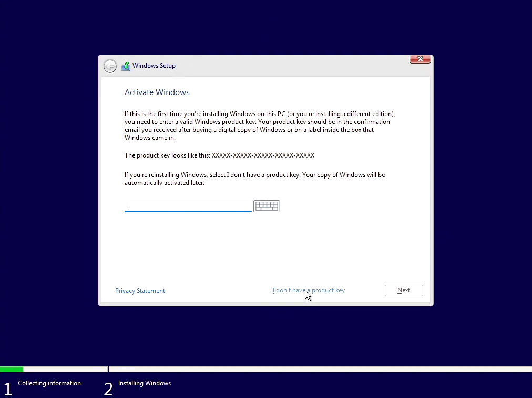
Task: Click the green filled progress bar segment
Action: (x=12, y=369)
